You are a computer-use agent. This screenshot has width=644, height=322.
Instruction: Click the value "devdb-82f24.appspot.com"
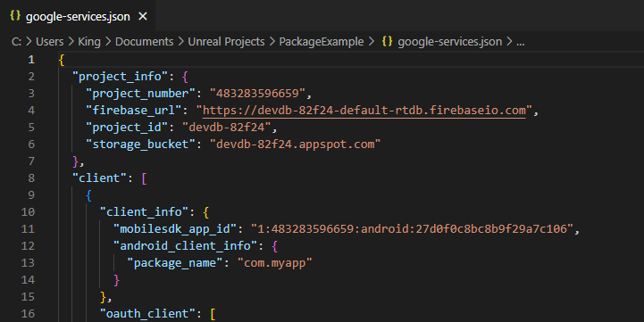click(x=296, y=144)
